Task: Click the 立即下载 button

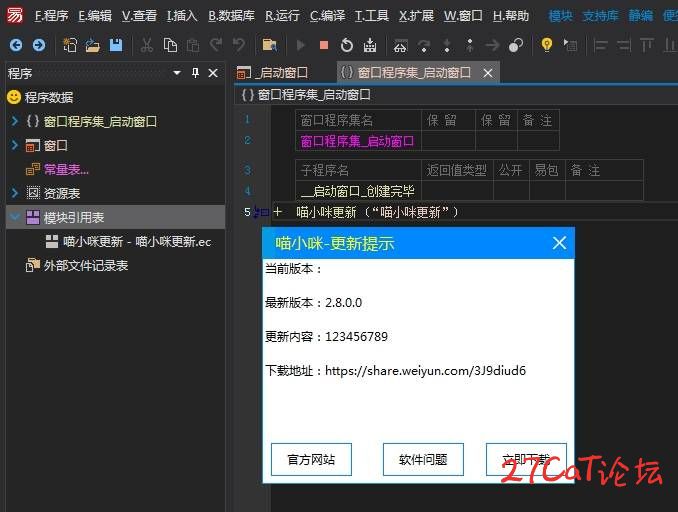Action: pyautogui.click(x=526, y=459)
